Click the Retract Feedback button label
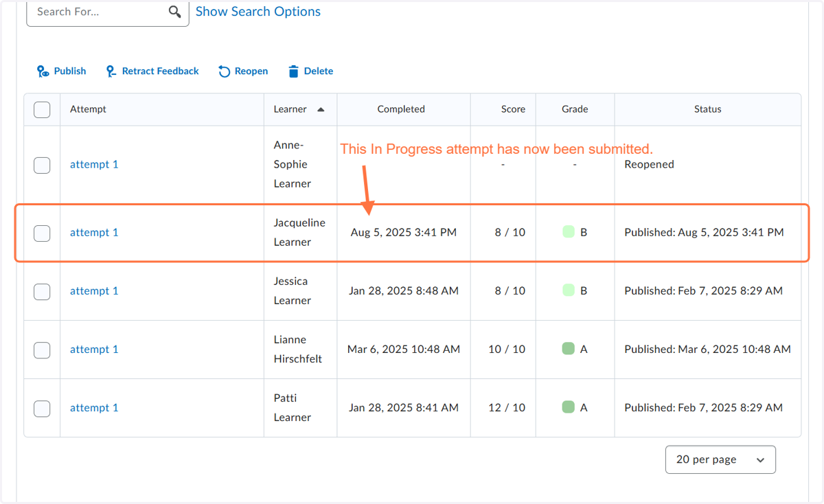The image size is (824, 504). (161, 71)
